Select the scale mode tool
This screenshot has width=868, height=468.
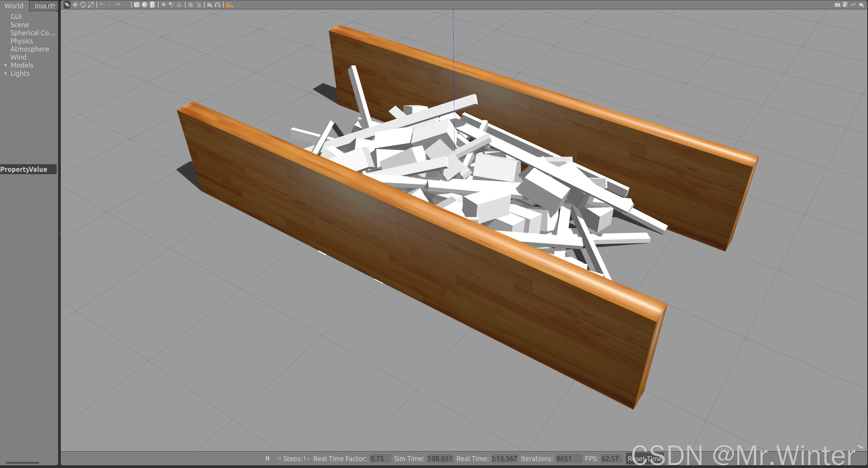(x=91, y=5)
